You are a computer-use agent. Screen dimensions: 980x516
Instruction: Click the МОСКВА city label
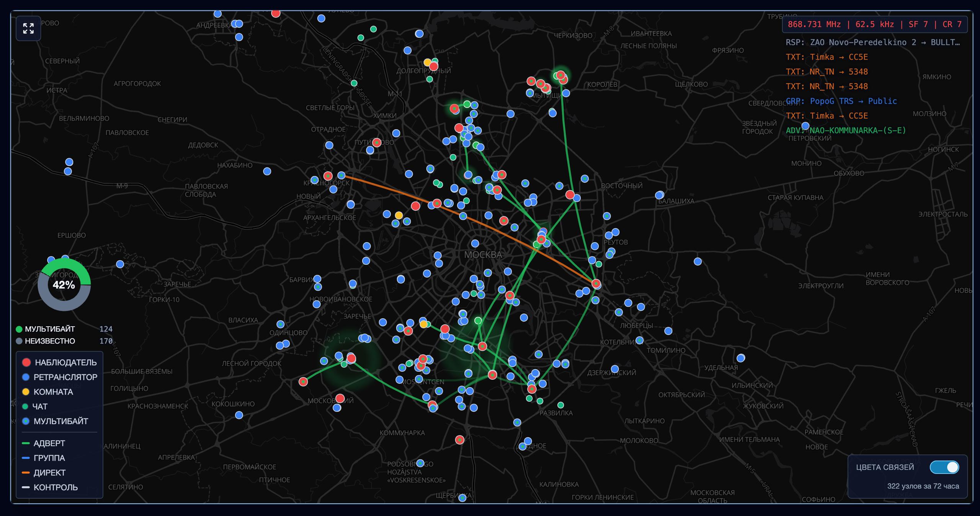483,255
